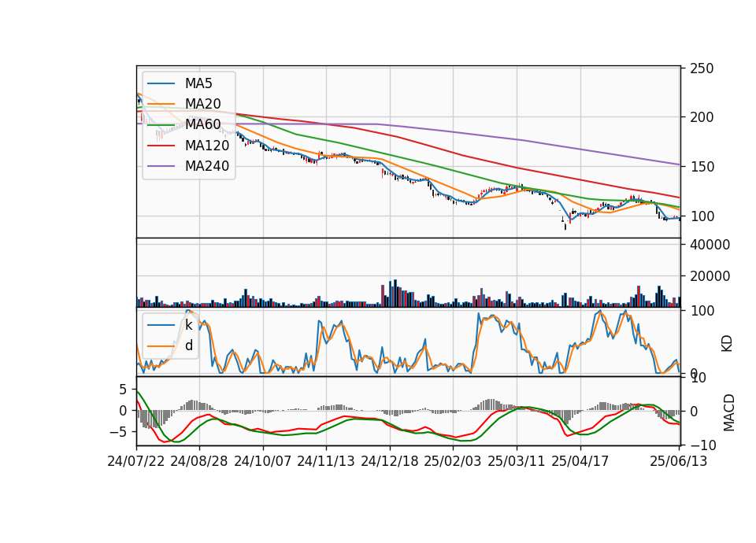Click the 24/10/07 date label
The width and height of the screenshot is (756, 543).
(x=263, y=461)
